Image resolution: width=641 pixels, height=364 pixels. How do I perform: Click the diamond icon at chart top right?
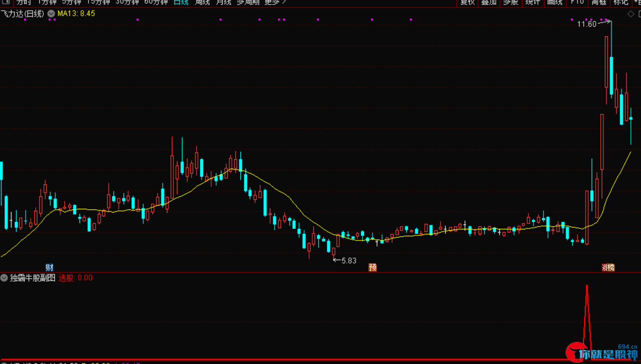(x=630, y=14)
